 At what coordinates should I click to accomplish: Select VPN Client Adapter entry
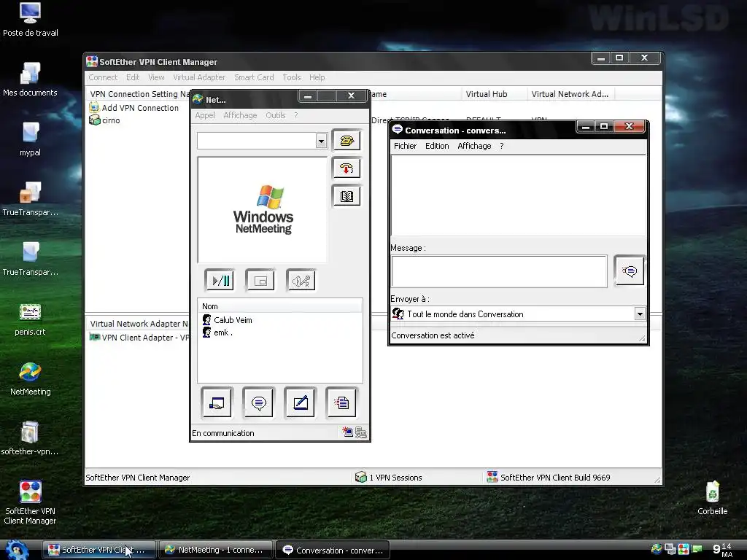[139, 337]
